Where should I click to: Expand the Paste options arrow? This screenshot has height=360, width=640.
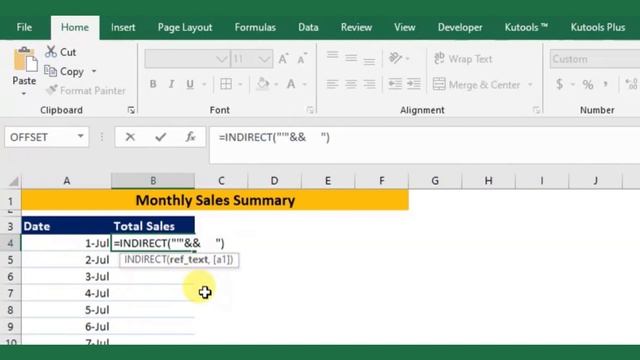pos(24,94)
